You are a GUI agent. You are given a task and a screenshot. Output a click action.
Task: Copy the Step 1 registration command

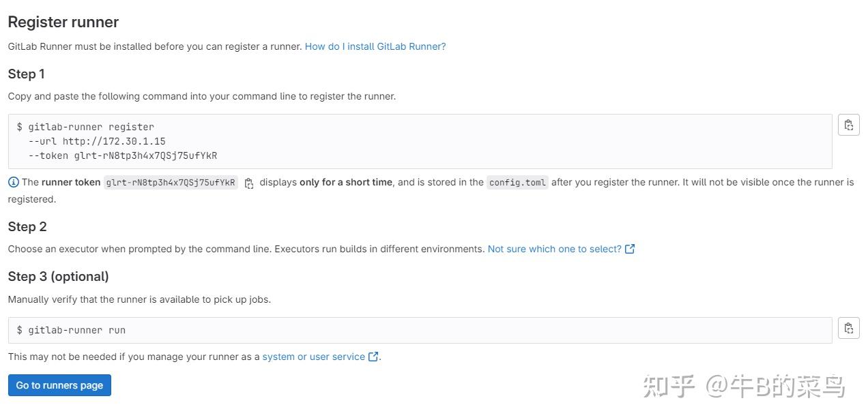pyautogui.click(x=848, y=125)
